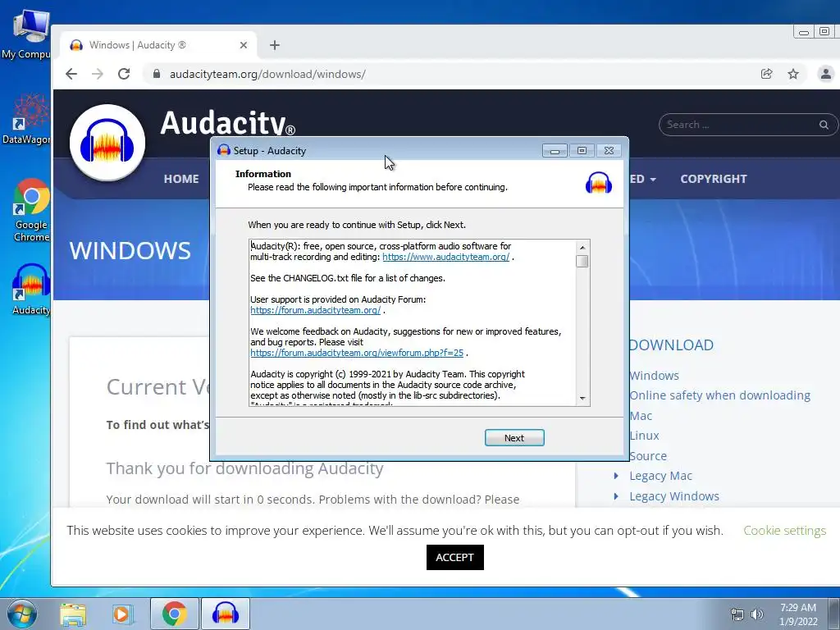
Task: Open the Mac download link
Action: [x=641, y=416]
